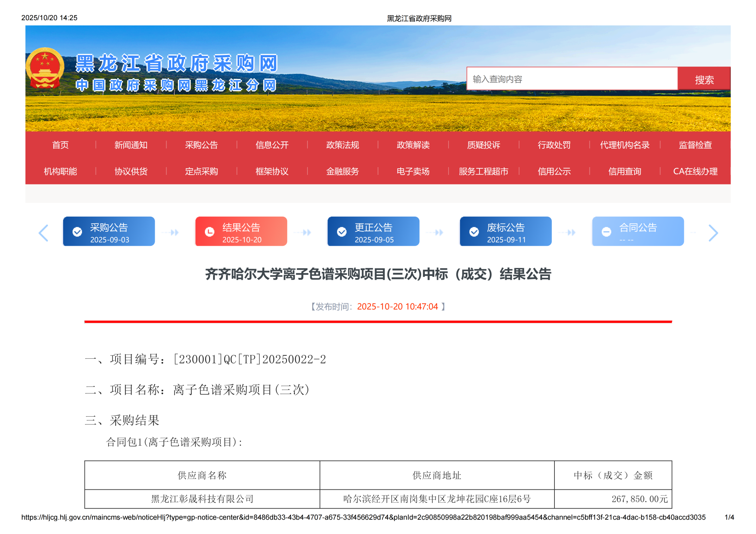The image size is (756, 534).
Task: Click checkmark icon on 废标公告 step
Action: click(474, 232)
